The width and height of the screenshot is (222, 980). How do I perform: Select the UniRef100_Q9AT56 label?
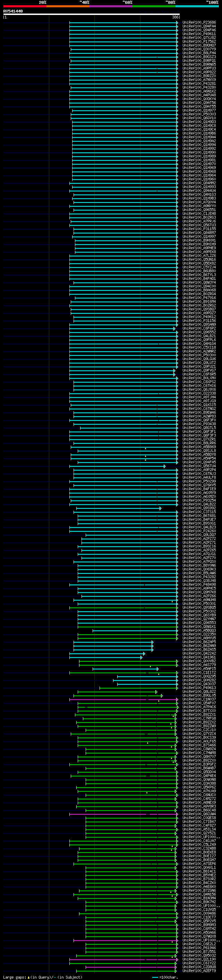point(199,103)
